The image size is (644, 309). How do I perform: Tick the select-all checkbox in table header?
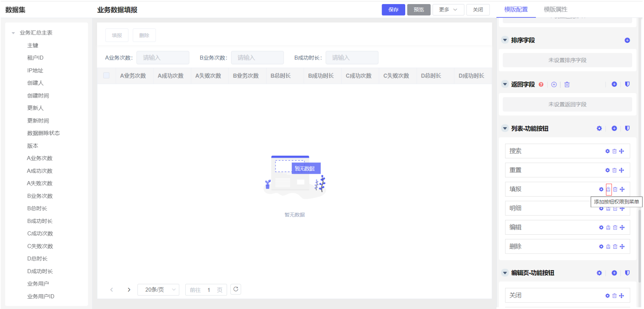(106, 75)
